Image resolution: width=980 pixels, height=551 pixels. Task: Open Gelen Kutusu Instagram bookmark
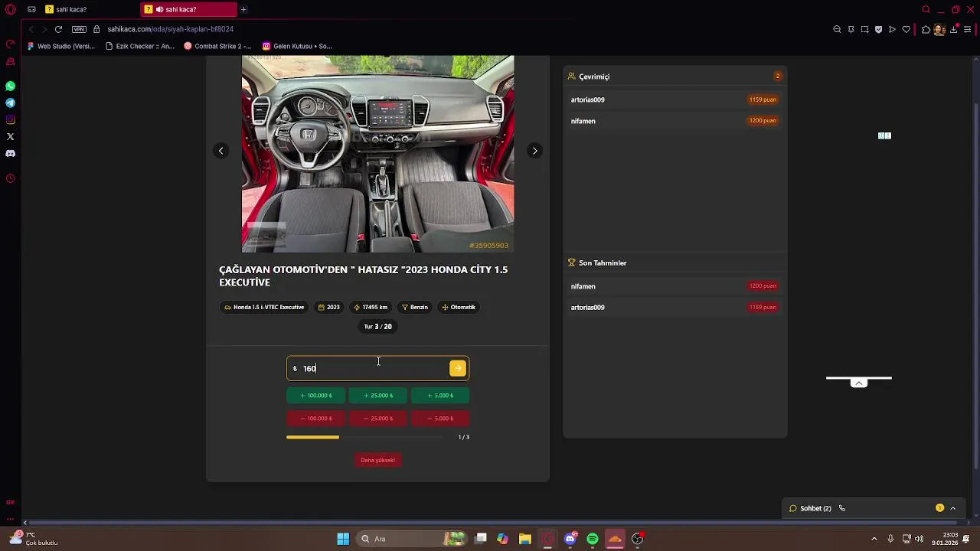click(297, 46)
